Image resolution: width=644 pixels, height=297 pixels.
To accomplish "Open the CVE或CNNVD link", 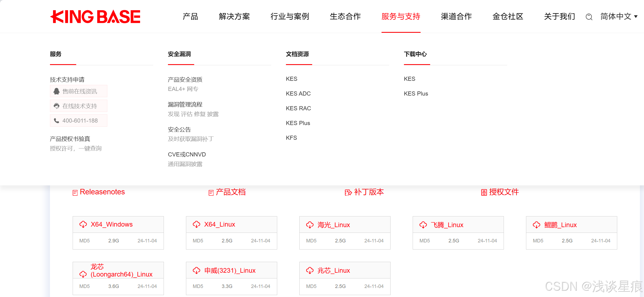I will [x=187, y=155].
